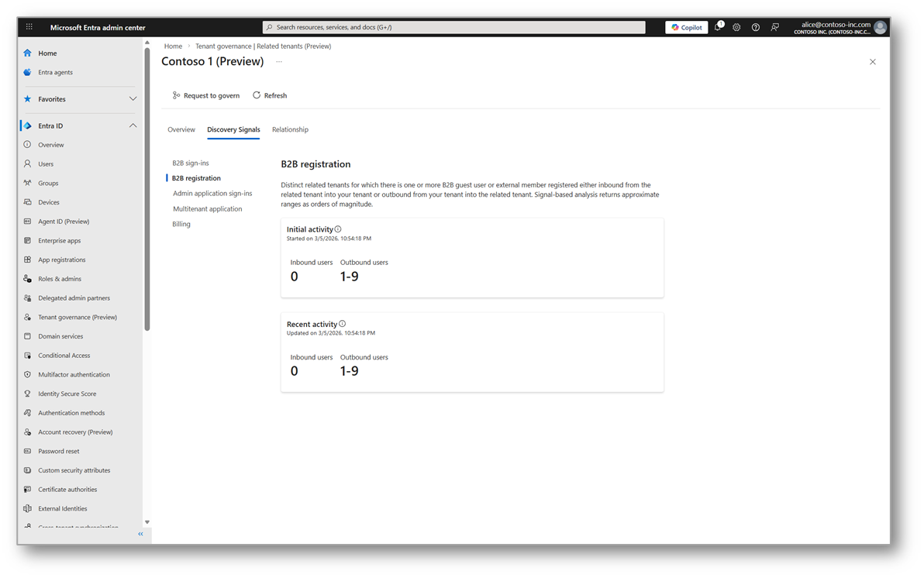The height and width of the screenshot is (578, 924).
Task: Open the External Identities icon
Action: pos(27,508)
